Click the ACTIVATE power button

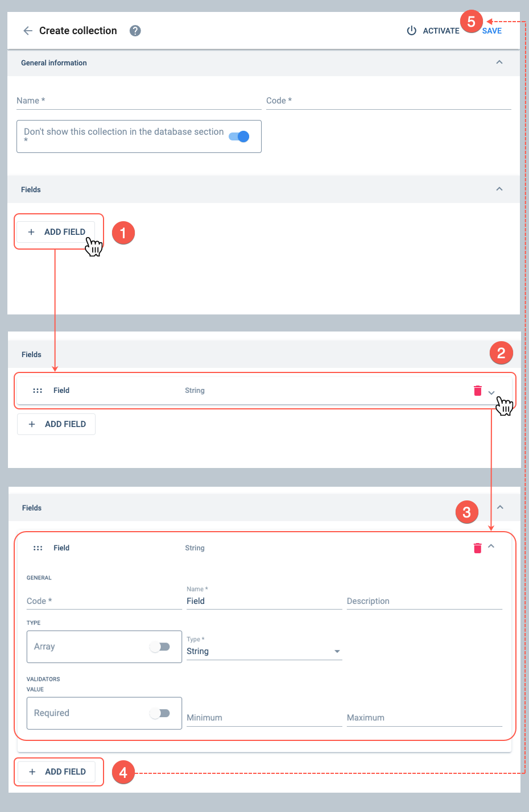click(433, 31)
